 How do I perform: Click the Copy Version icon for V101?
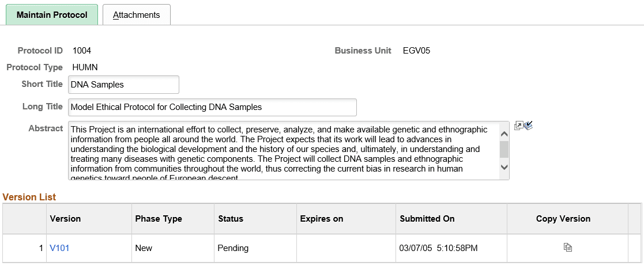click(568, 248)
